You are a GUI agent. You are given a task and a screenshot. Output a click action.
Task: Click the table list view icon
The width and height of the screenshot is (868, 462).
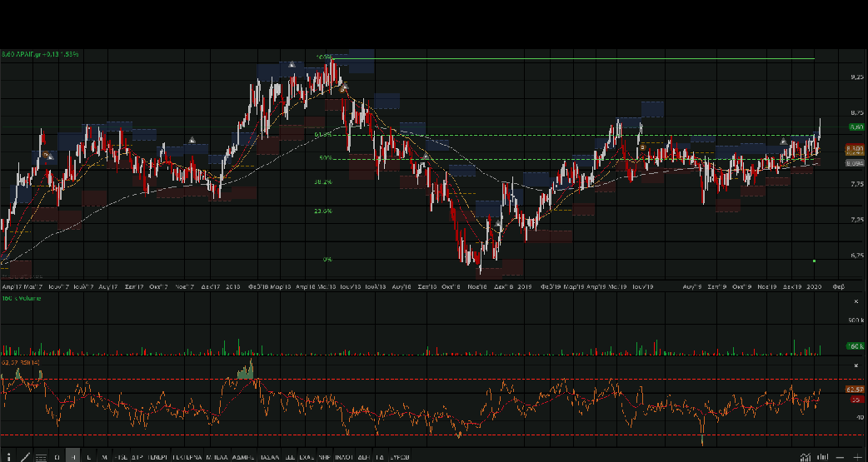(x=41, y=457)
